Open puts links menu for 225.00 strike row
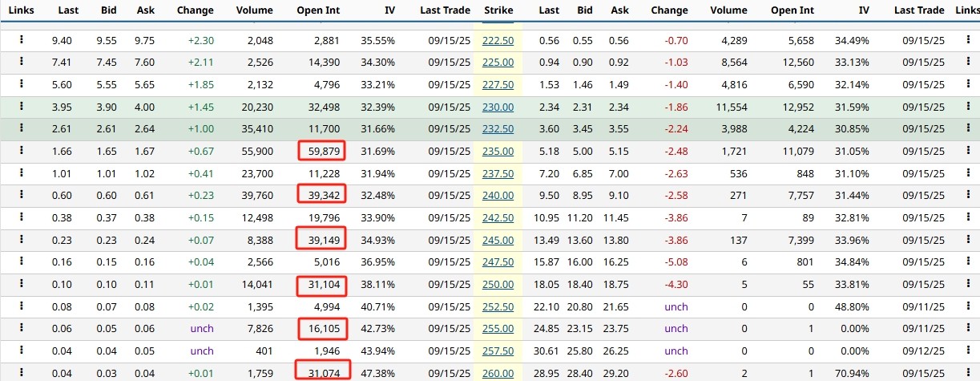This screenshot has width=980, height=381. 968,62
